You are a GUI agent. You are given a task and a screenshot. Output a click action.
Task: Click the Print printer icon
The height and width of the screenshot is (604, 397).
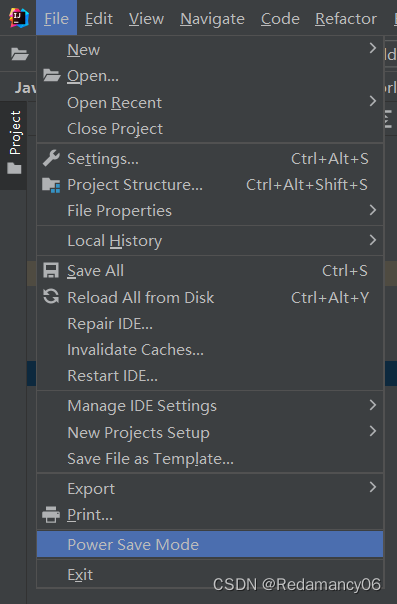(51, 515)
